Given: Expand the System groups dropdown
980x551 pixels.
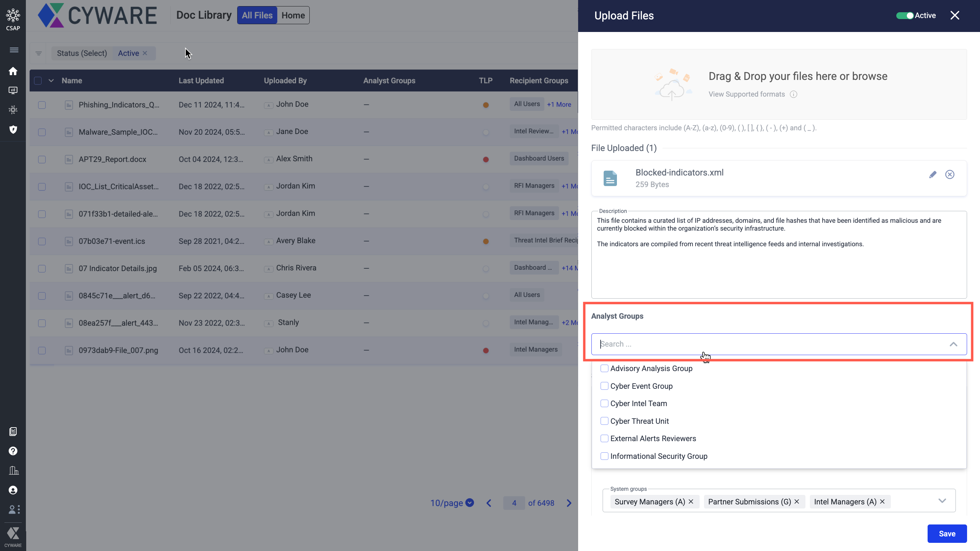Looking at the screenshot, I should point(942,501).
